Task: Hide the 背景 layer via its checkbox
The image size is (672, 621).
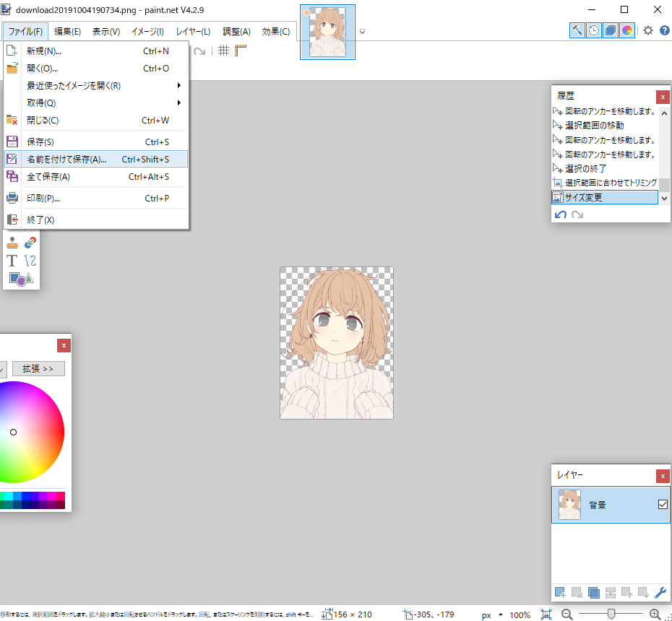Action: [x=662, y=505]
